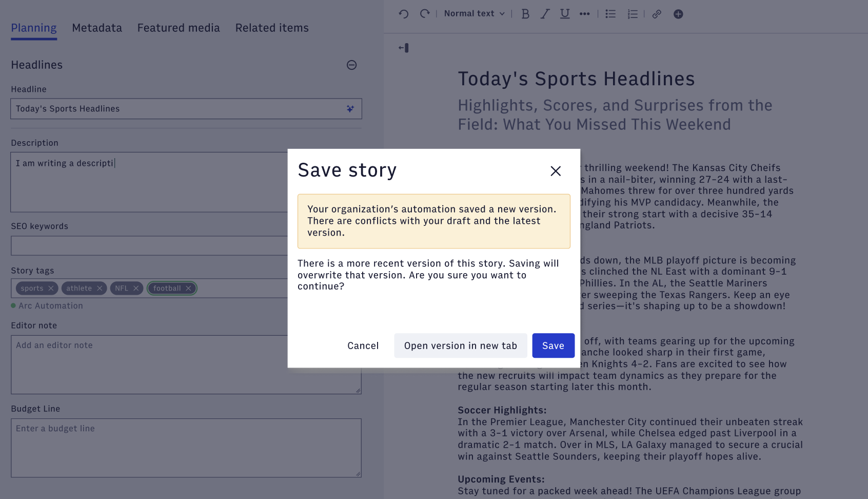Viewport: 868px width, 499px height.
Task: Toggle bold formatting
Action: point(525,14)
